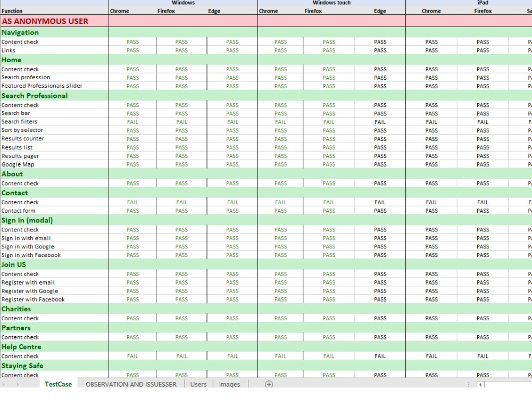This screenshot has height=399, width=532.
Task: Select the 'Results pager' row label
Action: 54,156
